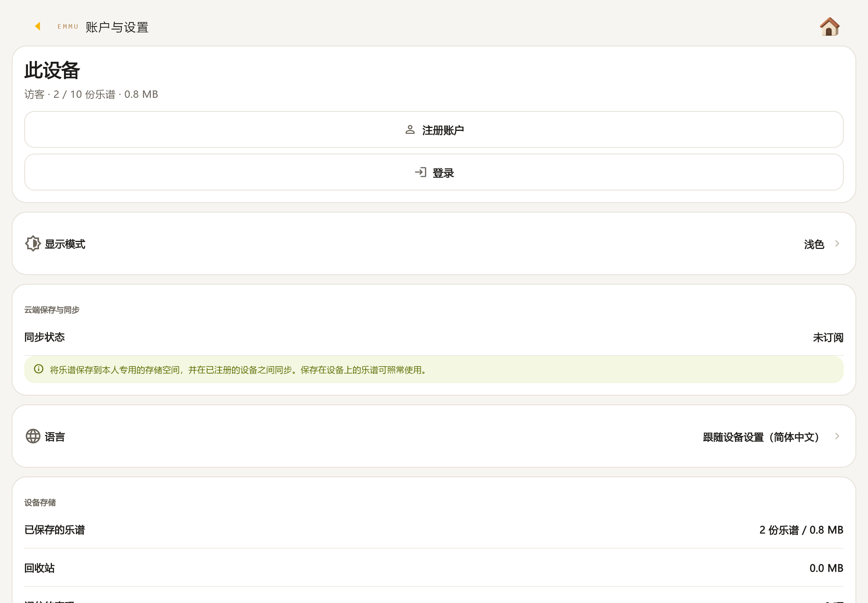Screen dimensions: 868x603
Task: Click the 此设备 heading
Action: click(52, 70)
